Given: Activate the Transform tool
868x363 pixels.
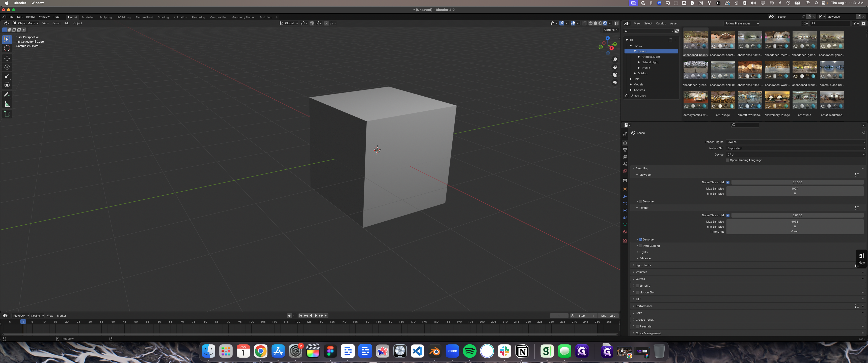Looking at the screenshot, I should [7, 84].
